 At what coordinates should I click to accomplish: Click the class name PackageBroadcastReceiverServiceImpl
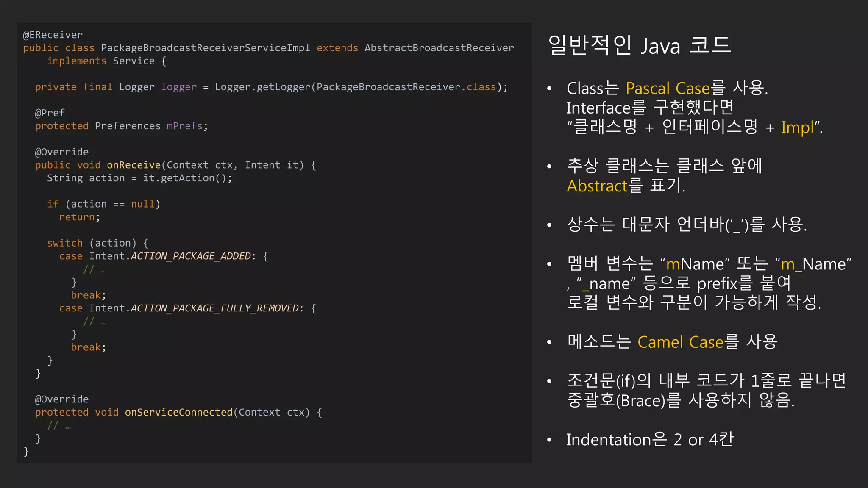tap(206, 48)
